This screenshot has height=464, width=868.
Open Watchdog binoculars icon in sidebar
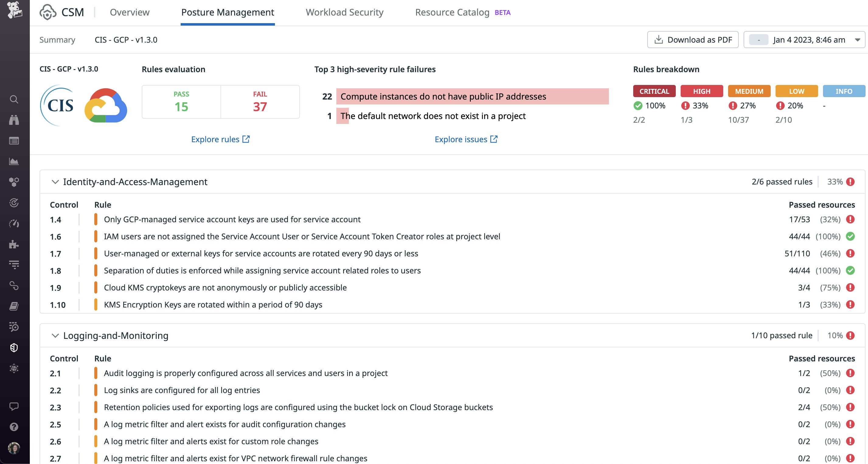click(14, 120)
